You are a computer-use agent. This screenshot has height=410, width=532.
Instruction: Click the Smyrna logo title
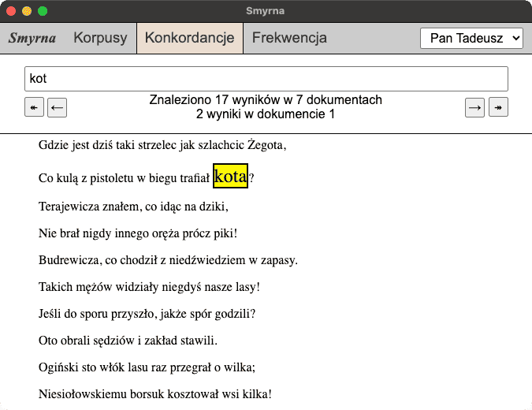[x=32, y=38]
